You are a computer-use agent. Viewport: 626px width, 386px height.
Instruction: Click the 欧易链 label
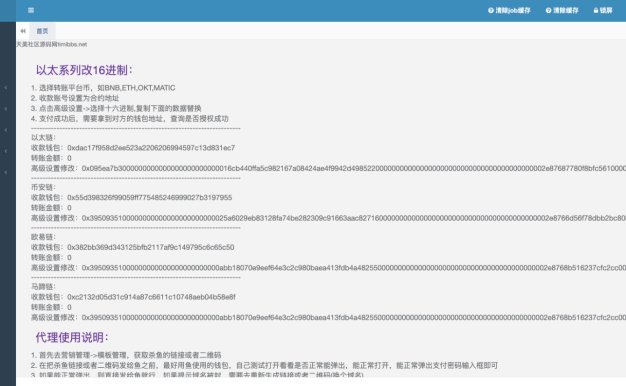pos(43,237)
